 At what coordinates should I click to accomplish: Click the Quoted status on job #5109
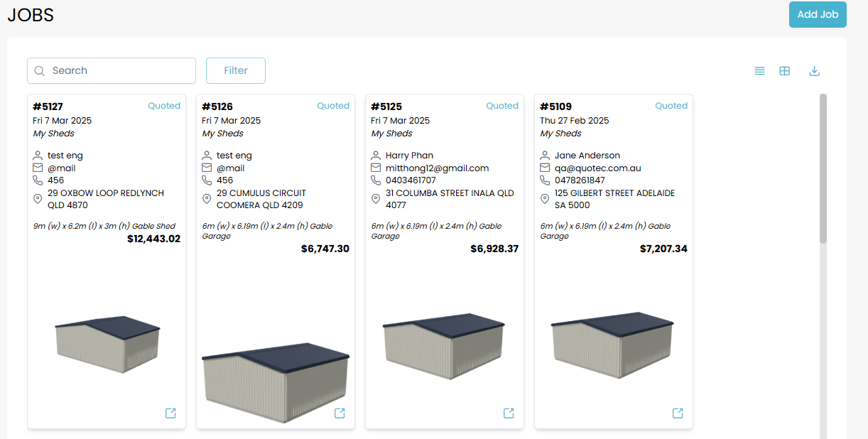[671, 106]
